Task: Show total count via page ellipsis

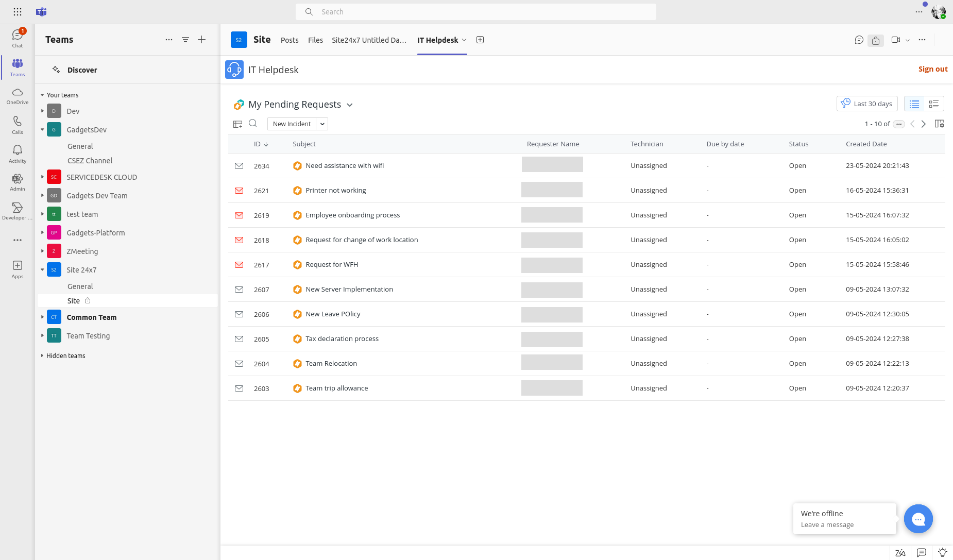Action: [x=899, y=124]
